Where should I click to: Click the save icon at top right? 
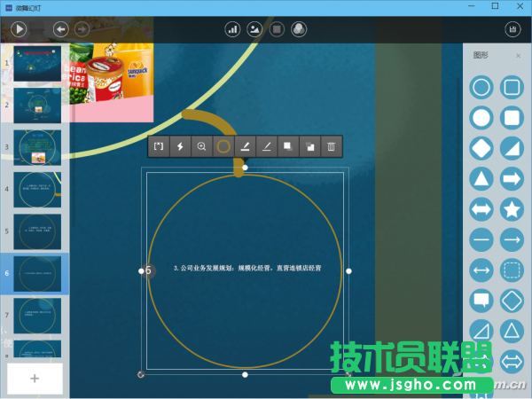[x=512, y=29]
